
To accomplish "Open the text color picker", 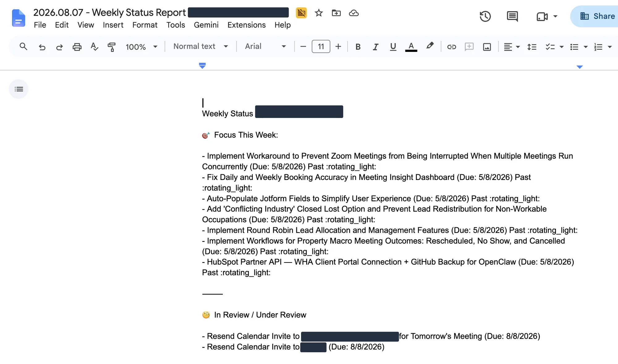I will (411, 47).
